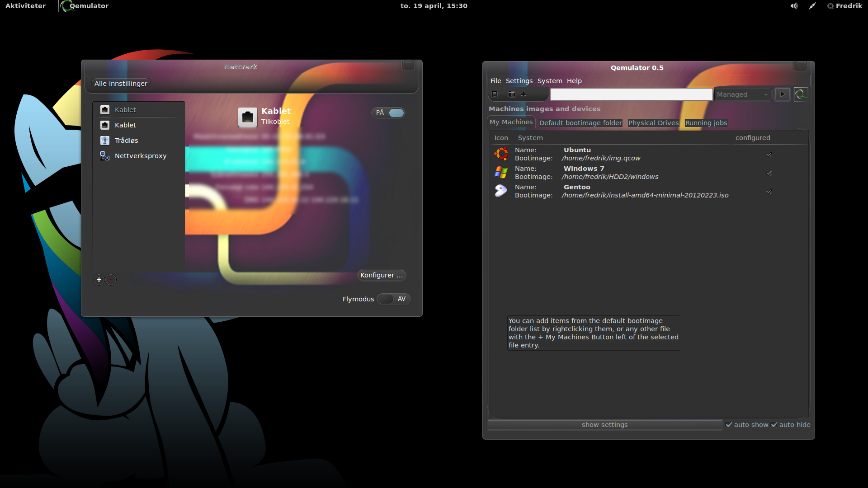
Task: Select the Ubuntu machine name
Action: click(577, 150)
